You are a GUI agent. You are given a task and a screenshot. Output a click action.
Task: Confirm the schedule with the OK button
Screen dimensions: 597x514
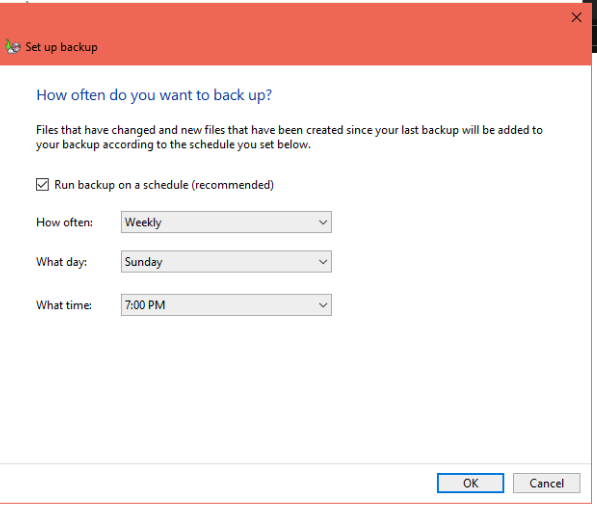point(471,483)
